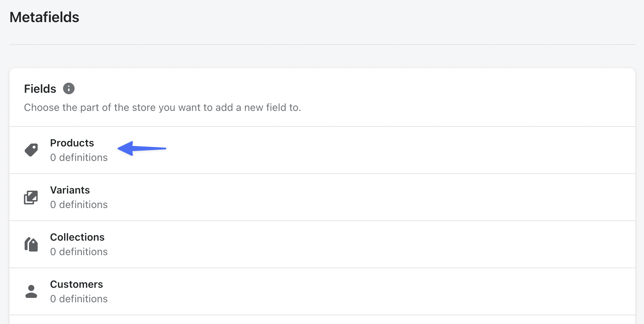Click the Collections tags icon
The image size is (644, 324).
pos(31,244)
